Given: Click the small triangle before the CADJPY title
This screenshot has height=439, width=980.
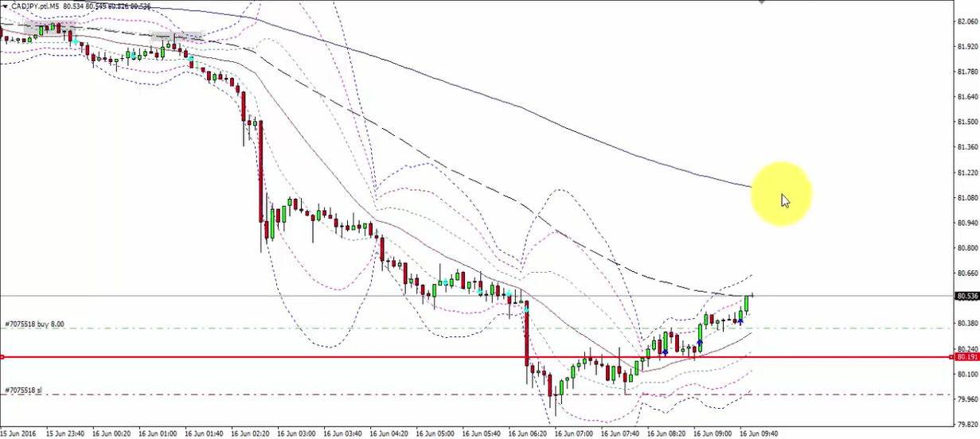Looking at the screenshot, I should click(x=4, y=6).
